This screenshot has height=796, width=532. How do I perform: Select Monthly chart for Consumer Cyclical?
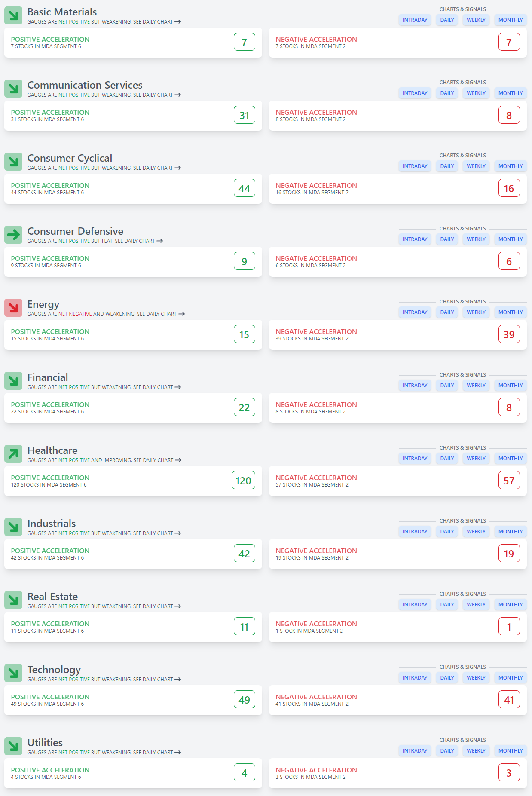click(510, 166)
